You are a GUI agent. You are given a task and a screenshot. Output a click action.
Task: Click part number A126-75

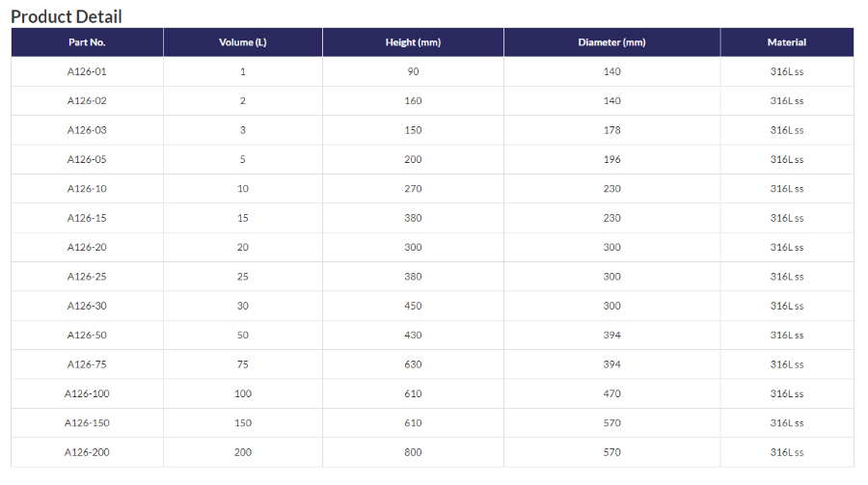pyautogui.click(x=87, y=364)
